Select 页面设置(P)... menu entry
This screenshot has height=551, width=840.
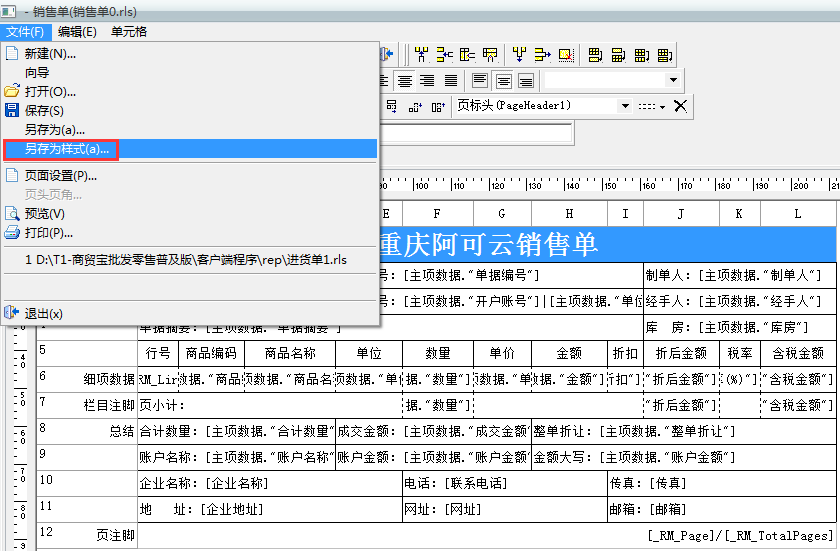tap(60, 176)
